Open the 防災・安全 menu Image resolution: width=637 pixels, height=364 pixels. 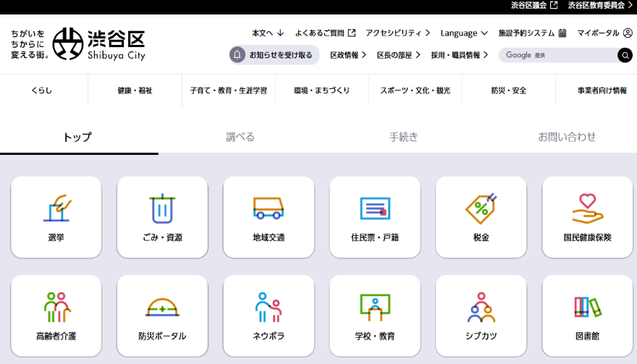509,90
